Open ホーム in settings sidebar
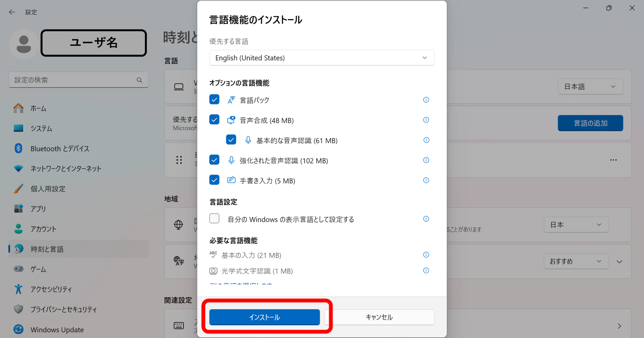Screen dimensions: 644x338 [79, 108]
